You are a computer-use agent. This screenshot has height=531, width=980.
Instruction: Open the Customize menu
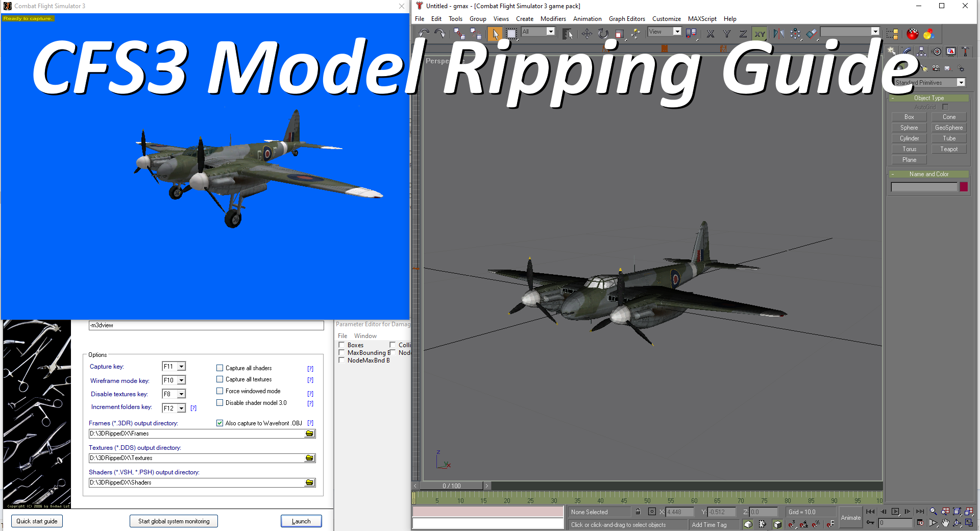(x=667, y=19)
